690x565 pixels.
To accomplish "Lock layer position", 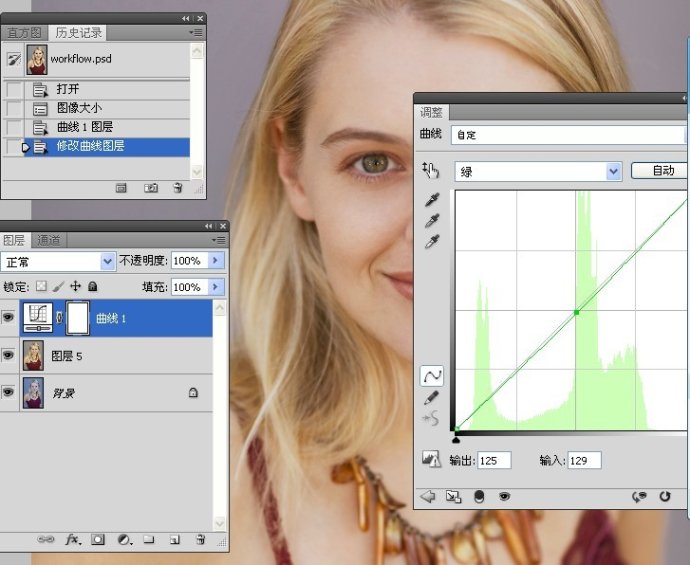I will coord(76,286).
